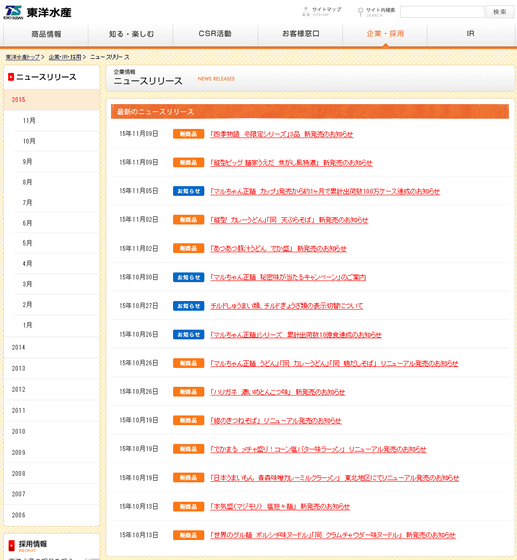
Task: Select the year 2015 in the sidebar
Action: click(52, 100)
